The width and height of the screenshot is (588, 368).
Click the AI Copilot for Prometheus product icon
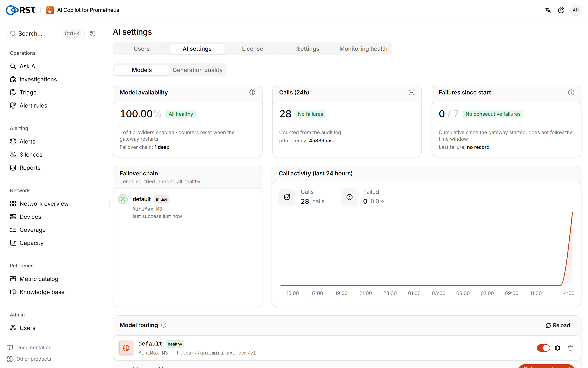pyautogui.click(x=50, y=10)
